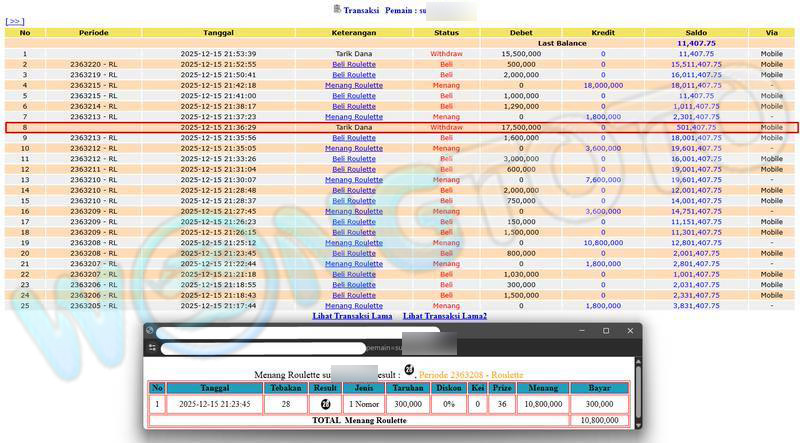The width and height of the screenshot is (800, 443).
Task: Open the Lihat Transaksi Lama2 link
Action: click(444, 316)
